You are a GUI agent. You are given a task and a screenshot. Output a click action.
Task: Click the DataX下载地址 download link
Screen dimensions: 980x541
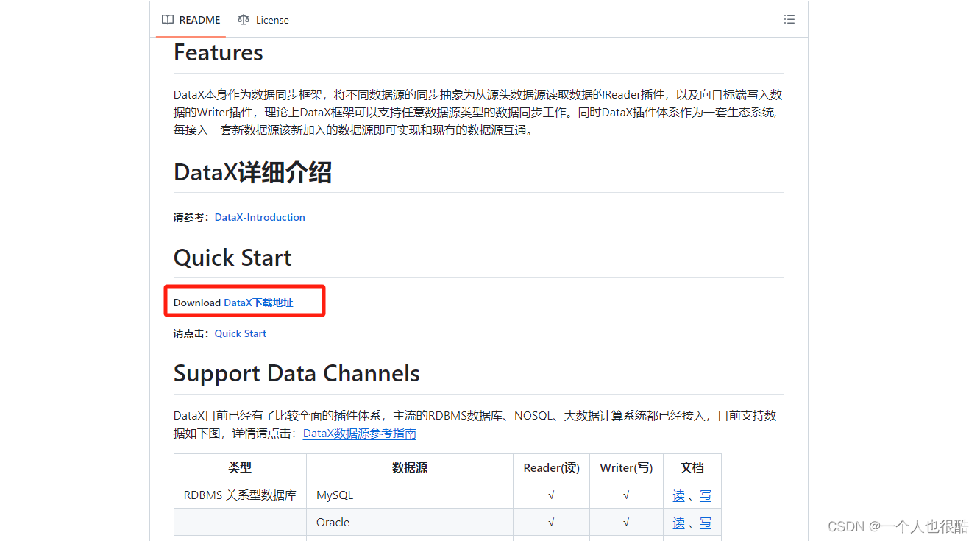tap(258, 303)
